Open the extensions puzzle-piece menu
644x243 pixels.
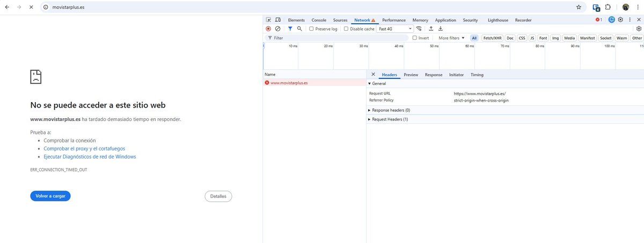click(x=608, y=8)
